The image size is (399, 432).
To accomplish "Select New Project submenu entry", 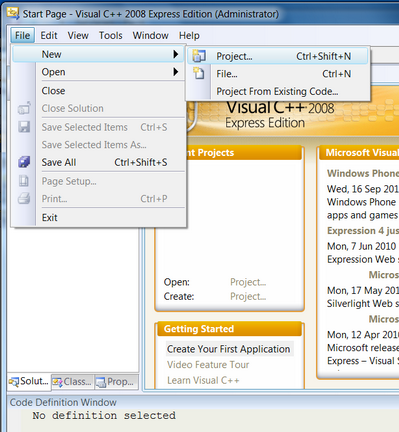I will [x=278, y=56].
